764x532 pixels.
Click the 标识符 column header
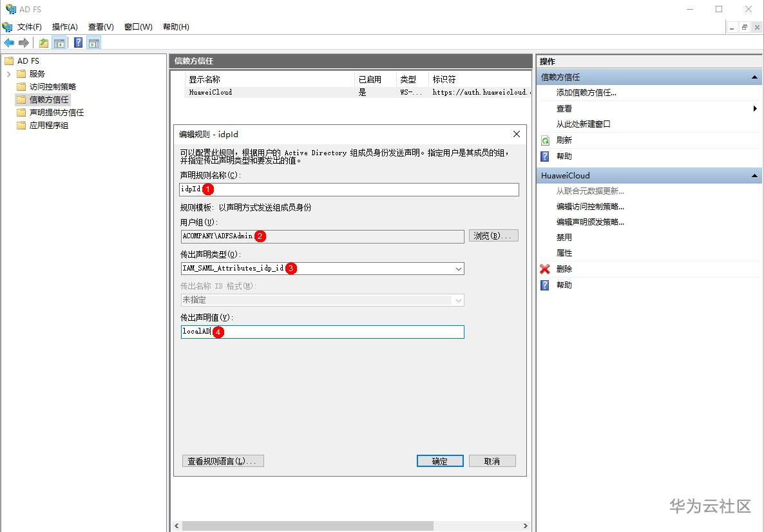point(480,79)
